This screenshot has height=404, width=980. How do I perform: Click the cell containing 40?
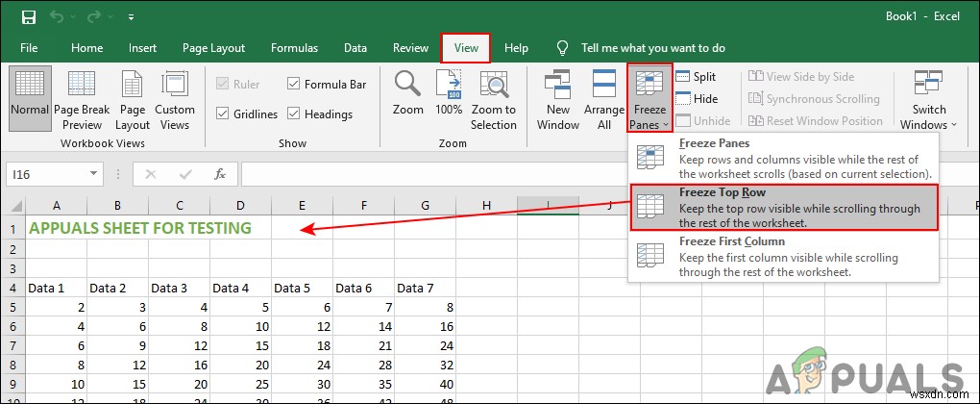pos(425,385)
